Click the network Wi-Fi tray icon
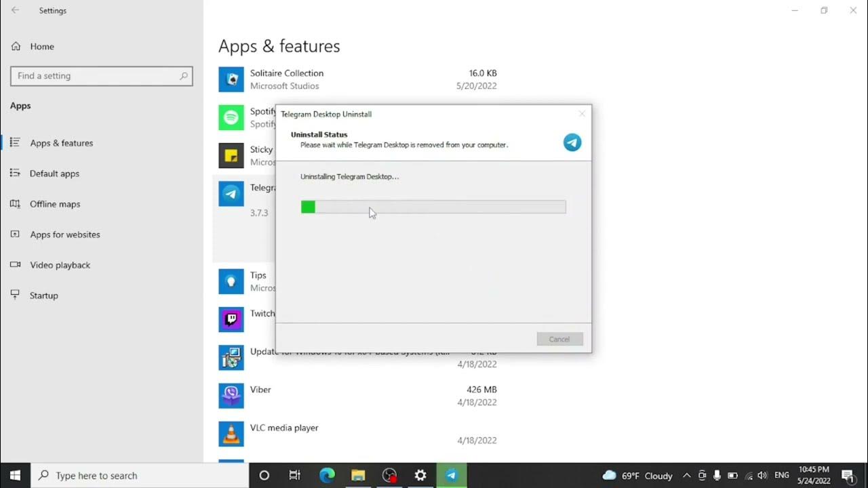The image size is (868, 488). 748,476
